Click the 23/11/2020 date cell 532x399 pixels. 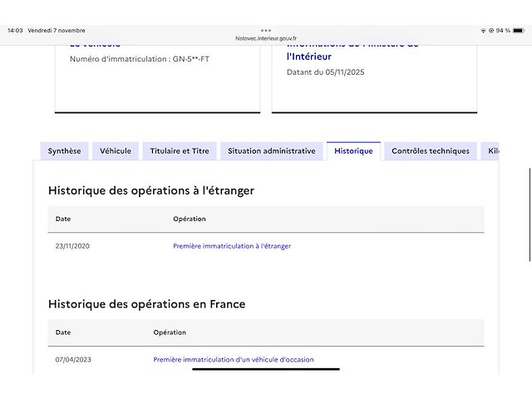point(72,246)
